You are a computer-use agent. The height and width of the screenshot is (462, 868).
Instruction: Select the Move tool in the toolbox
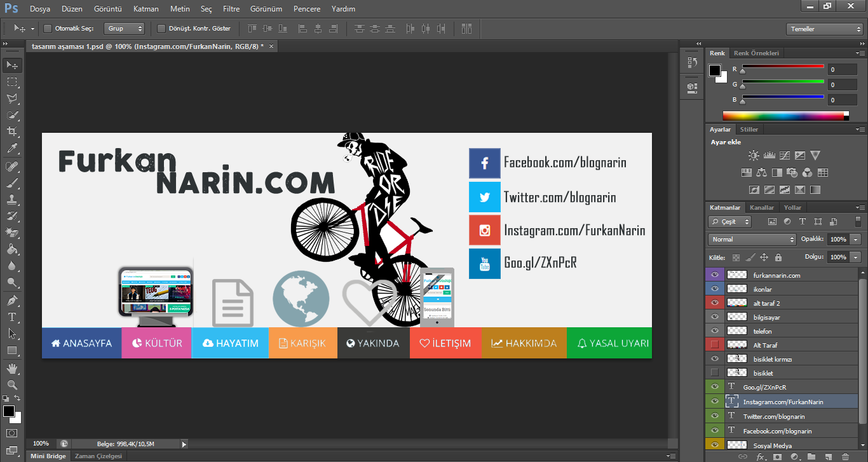pos(12,65)
